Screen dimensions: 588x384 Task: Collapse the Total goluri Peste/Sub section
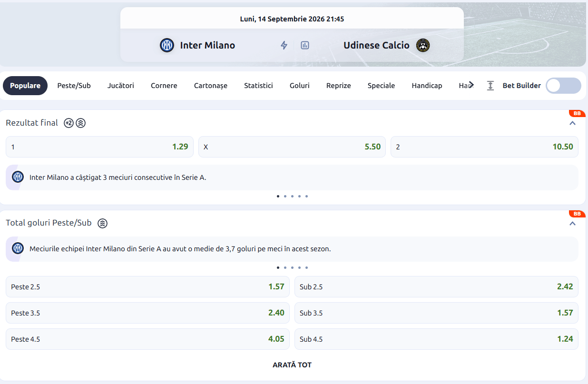point(573,223)
